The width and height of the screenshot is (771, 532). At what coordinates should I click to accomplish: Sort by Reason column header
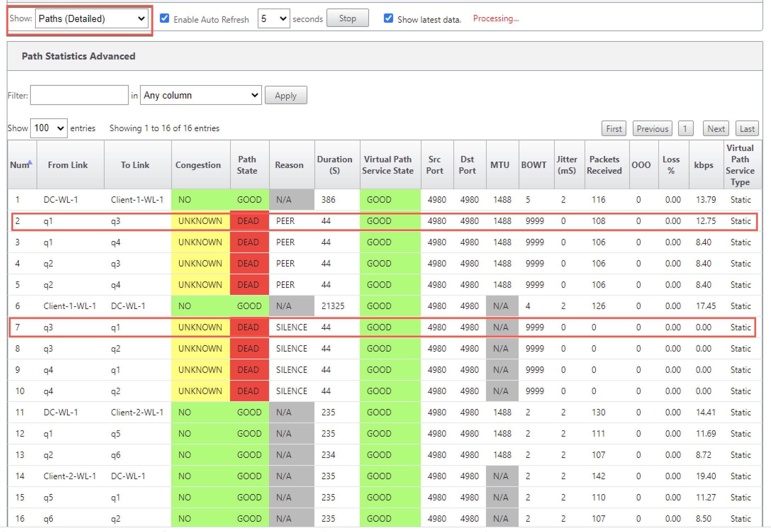click(x=292, y=165)
